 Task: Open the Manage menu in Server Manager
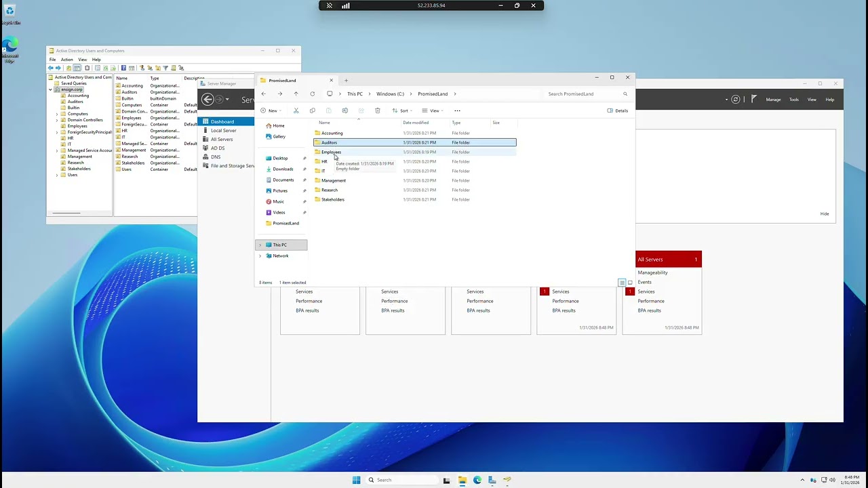773,100
